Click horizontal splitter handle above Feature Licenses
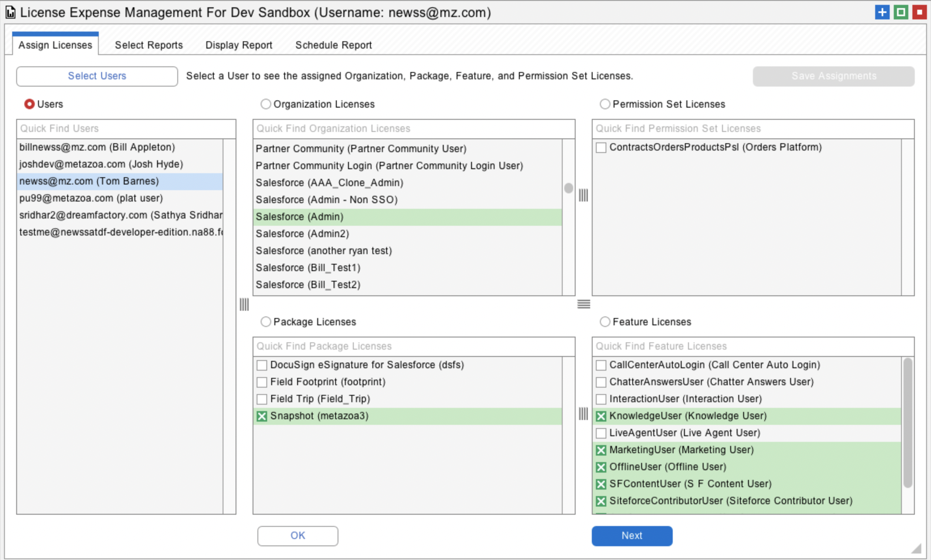931x560 pixels. (x=584, y=304)
